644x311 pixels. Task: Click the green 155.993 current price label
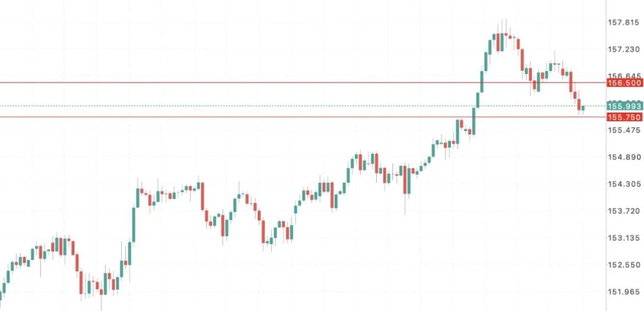pos(624,106)
